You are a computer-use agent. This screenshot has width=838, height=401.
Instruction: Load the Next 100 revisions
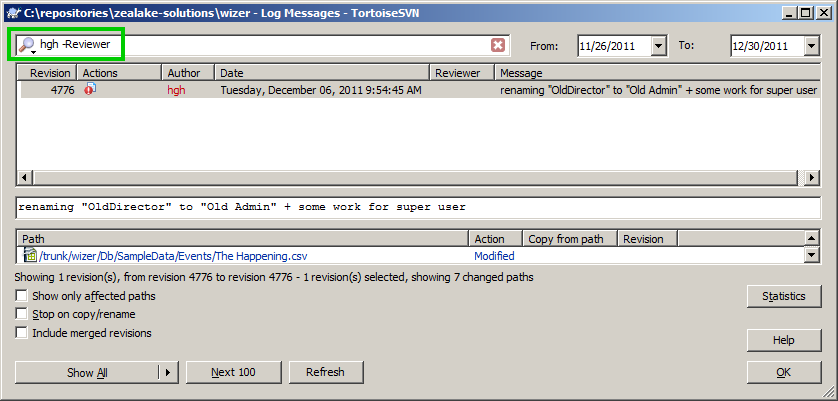pyautogui.click(x=234, y=372)
